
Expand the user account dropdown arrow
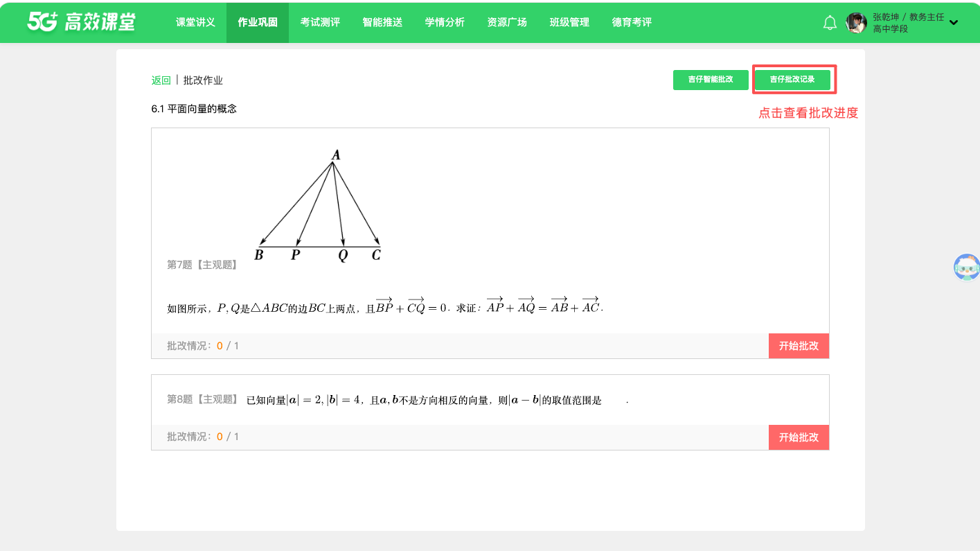pyautogui.click(x=954, y=23)
